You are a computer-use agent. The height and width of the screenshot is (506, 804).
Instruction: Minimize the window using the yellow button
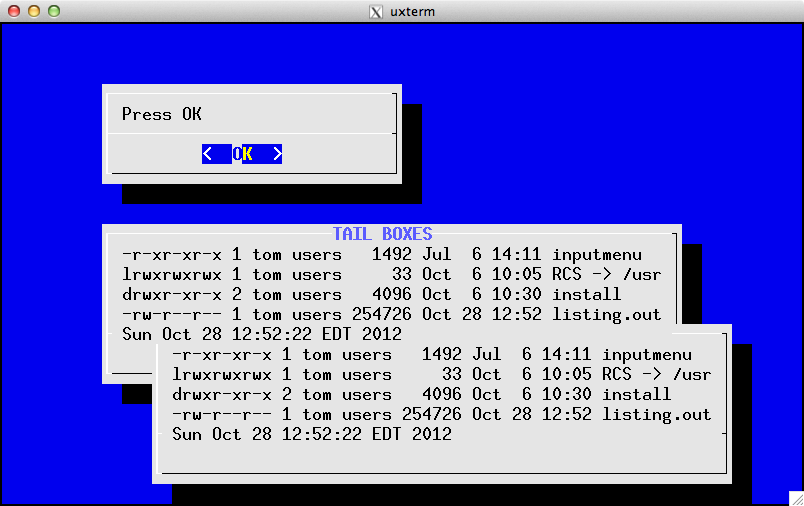(33, 11)
